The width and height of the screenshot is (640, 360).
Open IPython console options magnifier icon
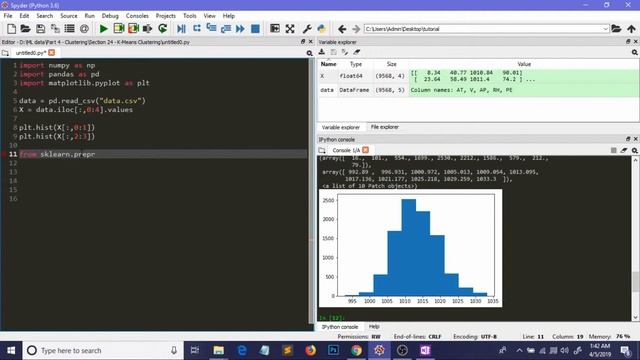[634, 150]
